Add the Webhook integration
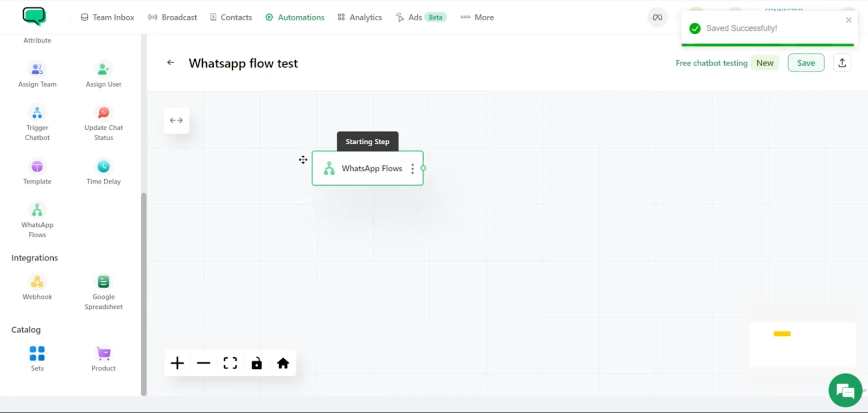 click(37, 287)
